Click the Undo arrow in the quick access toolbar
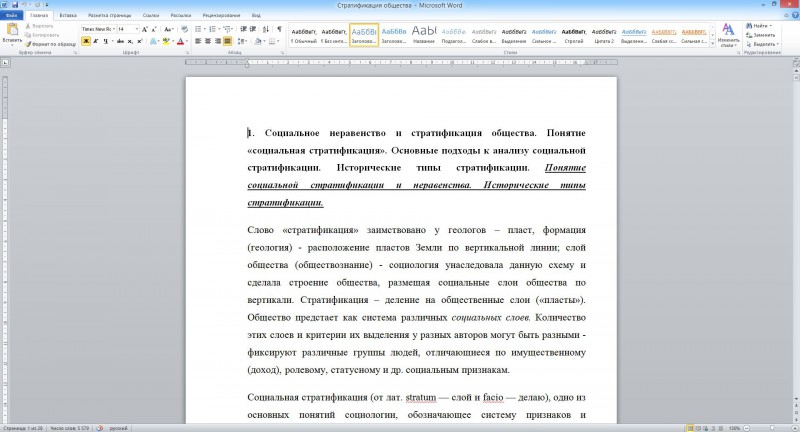The width and height of the screenshot is (800, 432). (x=24, y=5)
